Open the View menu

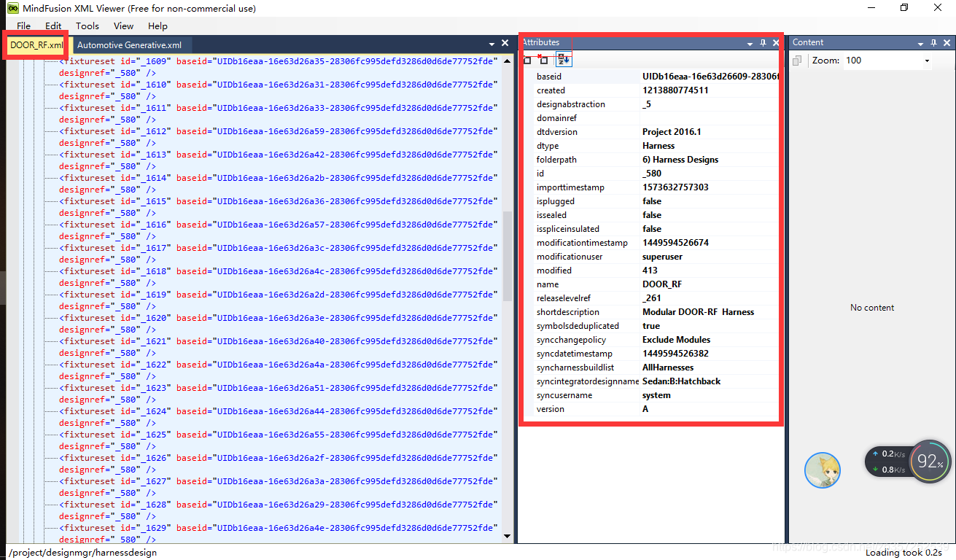click(x=123, y=26)
